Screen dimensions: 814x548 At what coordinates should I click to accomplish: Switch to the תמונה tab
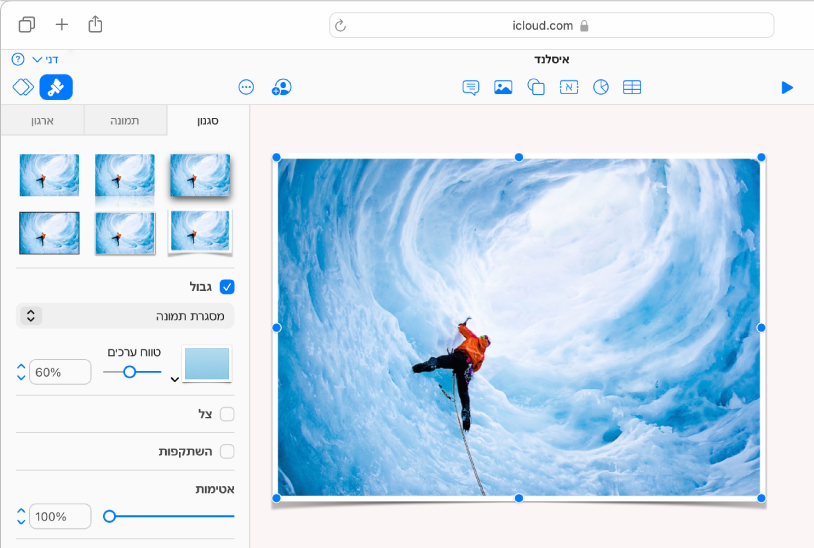point(125,121)
